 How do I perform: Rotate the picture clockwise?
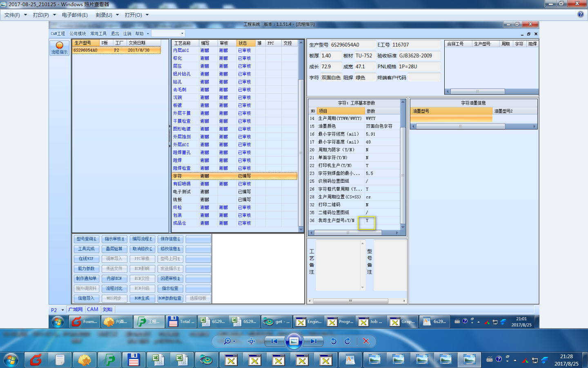click(347, 341)
